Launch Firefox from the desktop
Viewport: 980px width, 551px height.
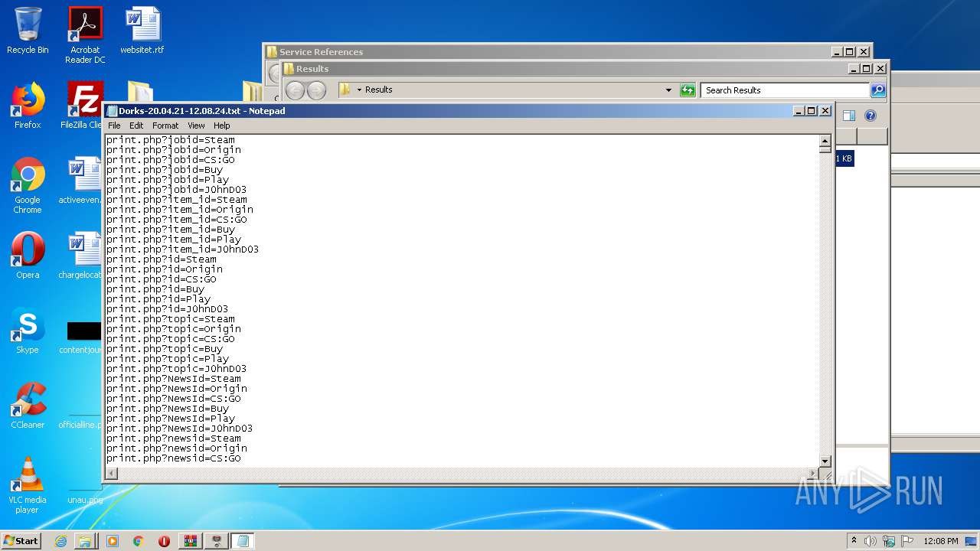point(28,106)
